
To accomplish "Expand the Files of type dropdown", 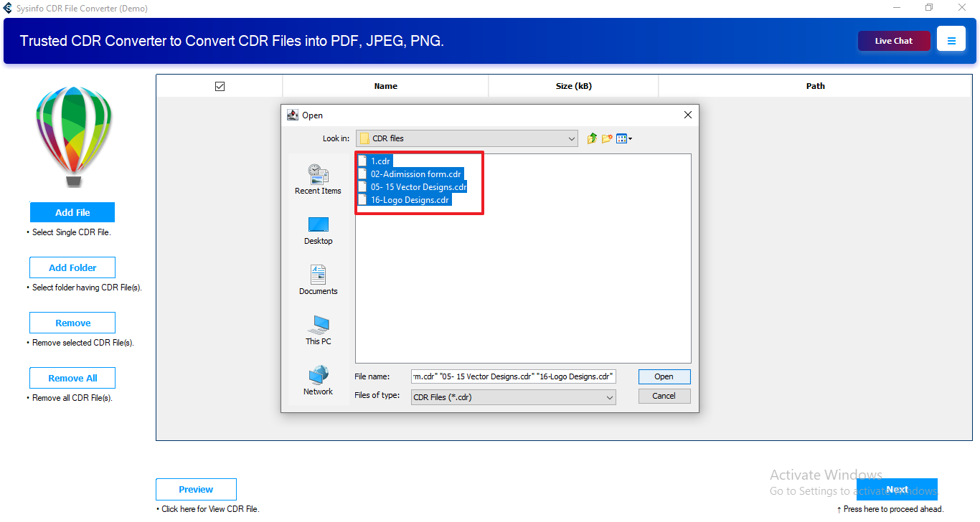I will pyautogui.click(x=513, y=397).
